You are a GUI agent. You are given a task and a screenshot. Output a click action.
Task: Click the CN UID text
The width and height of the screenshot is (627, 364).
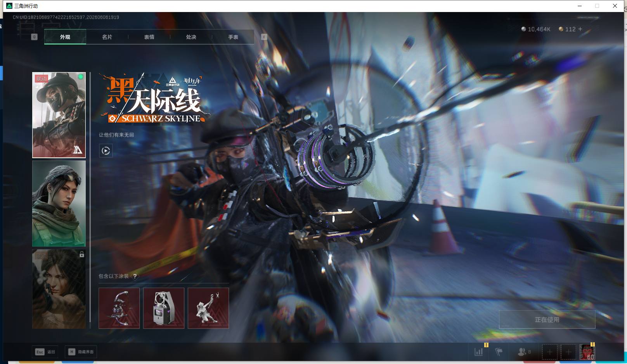click(66, 17)
